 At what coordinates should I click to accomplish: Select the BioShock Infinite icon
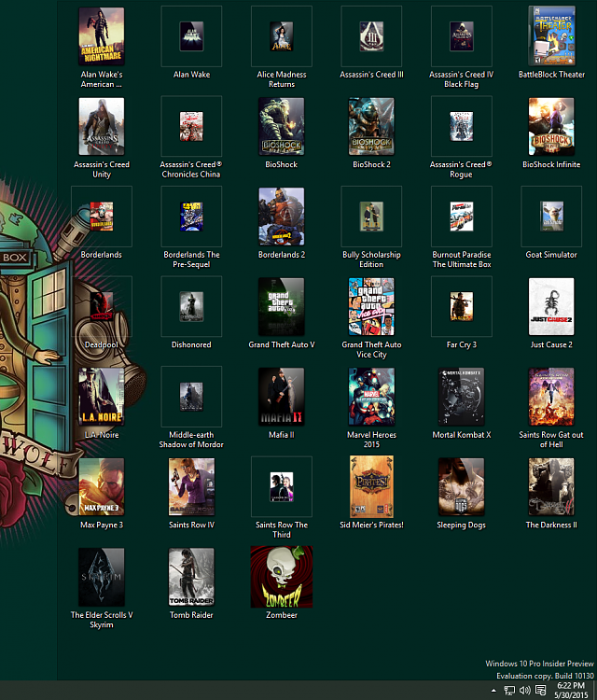[x=551, y=126]
